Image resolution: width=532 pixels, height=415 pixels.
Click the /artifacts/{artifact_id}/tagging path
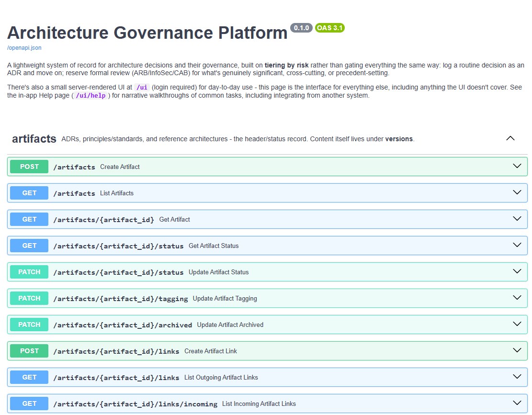[x=121, y=299]
